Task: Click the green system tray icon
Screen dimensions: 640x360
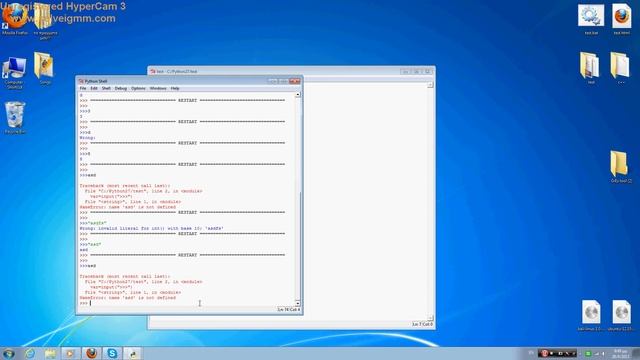Action: [588, 353]
